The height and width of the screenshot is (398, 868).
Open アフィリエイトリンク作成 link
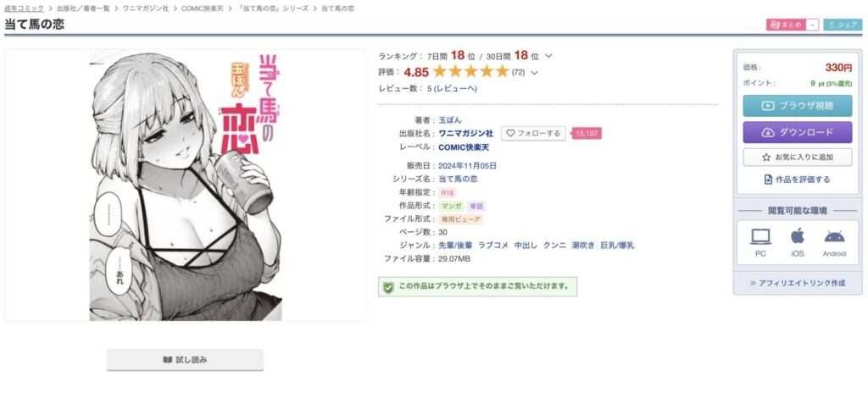797,283
